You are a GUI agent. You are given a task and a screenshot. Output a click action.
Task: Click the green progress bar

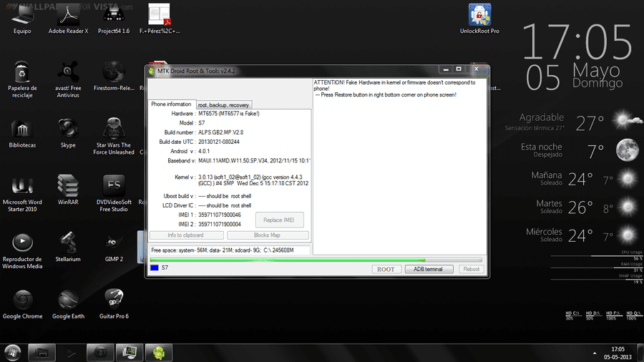tap(316, 260)
